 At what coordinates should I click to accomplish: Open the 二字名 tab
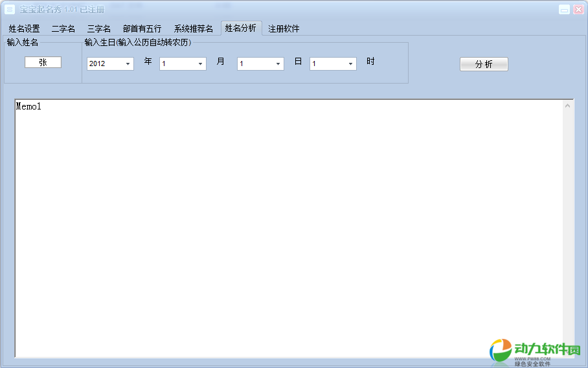click(x=63, y=29)
